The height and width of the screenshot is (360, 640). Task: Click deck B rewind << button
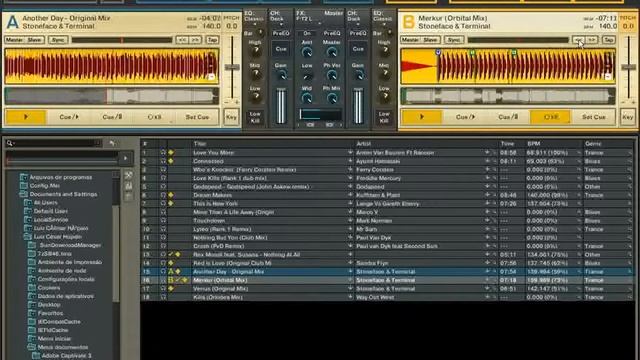click(x=578, y=40)
